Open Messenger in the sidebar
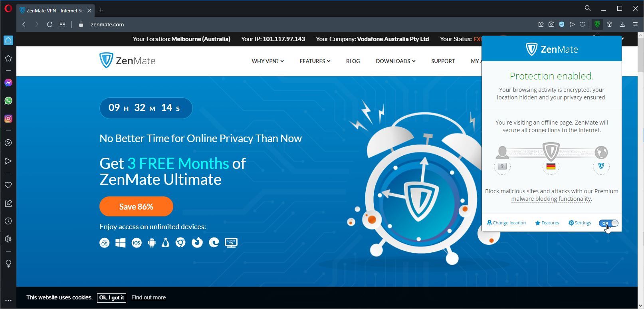 [8, 83]
